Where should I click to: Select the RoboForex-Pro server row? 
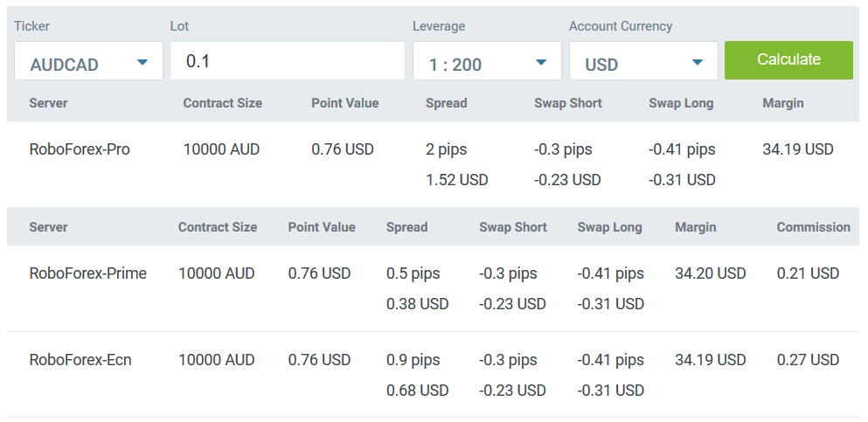click(433, 164)
